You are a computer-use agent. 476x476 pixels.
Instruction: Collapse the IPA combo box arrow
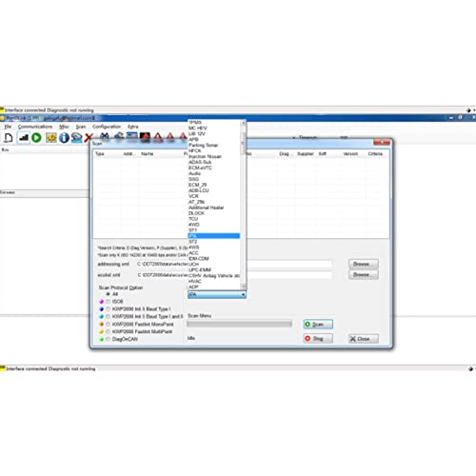(x=243, y=295)
